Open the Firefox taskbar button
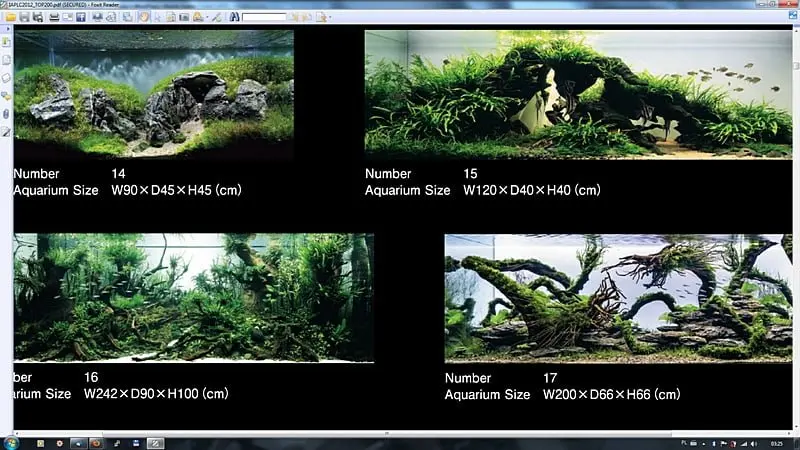This screenshot has width=800, height=450. tap(96, 443)
